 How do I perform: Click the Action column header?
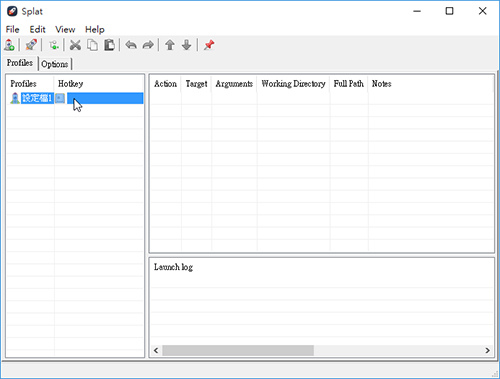click(x=165, y=83)
